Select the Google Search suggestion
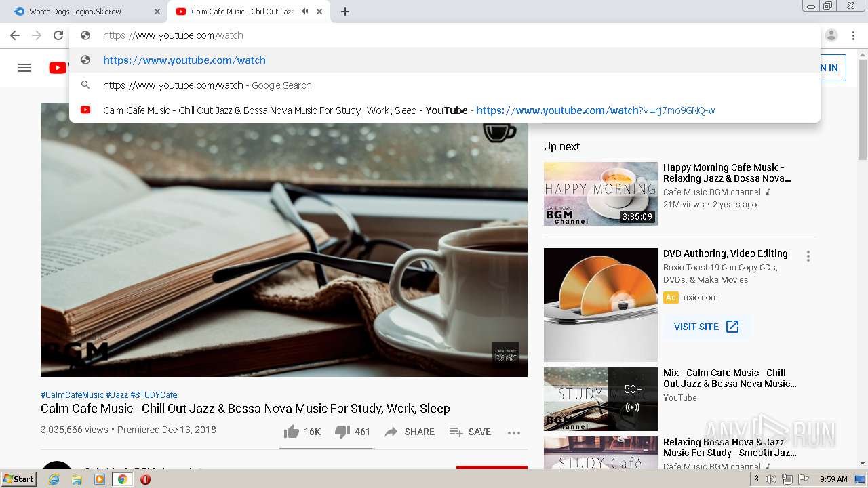The width and height of the screenshot is (868, 488). pyautogui.click(x=445, y=85)
